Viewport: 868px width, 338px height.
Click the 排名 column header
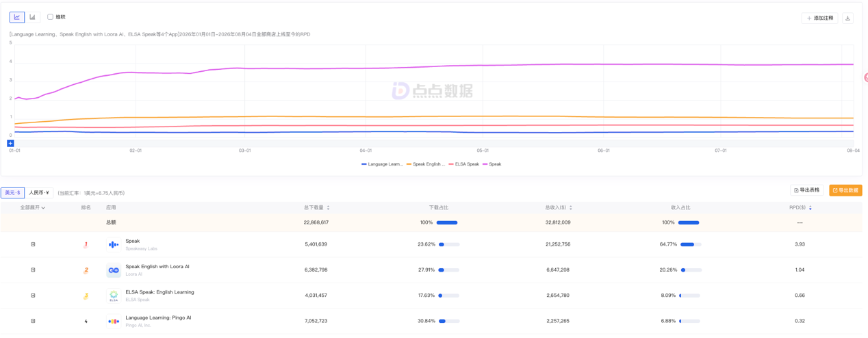tap(86, 207)
